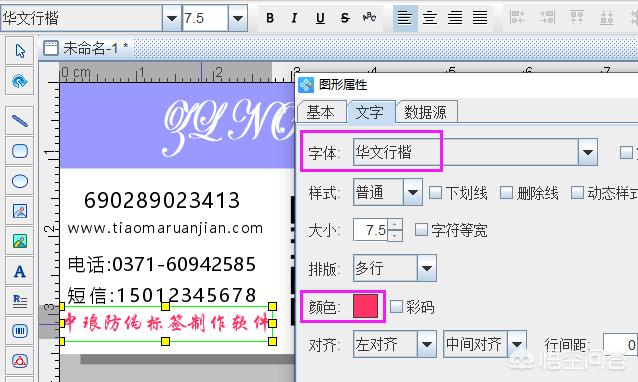638x382 pixels.
Task: Open the 排版 多行 layout dropdown
Action: 426,268
